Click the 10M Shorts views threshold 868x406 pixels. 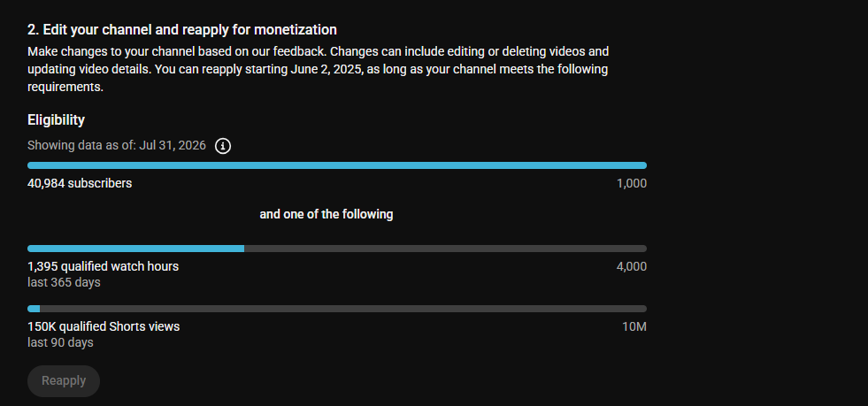pos(634,327)
